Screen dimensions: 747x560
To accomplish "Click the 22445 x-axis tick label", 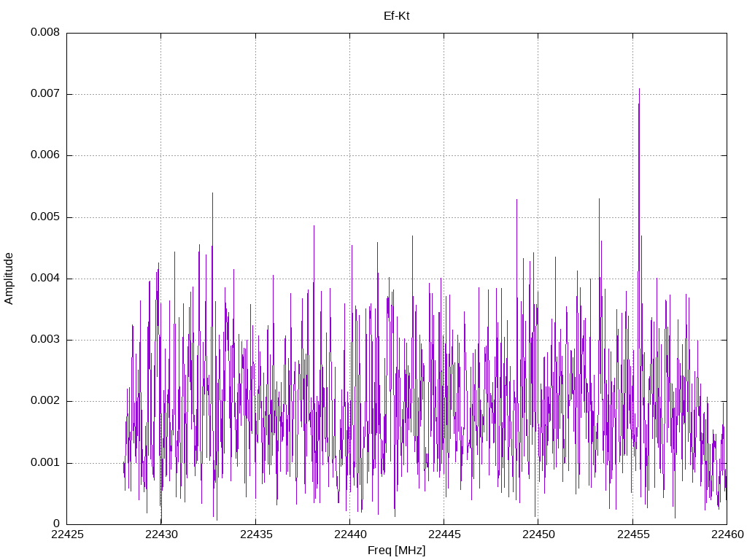I will 444,534.
